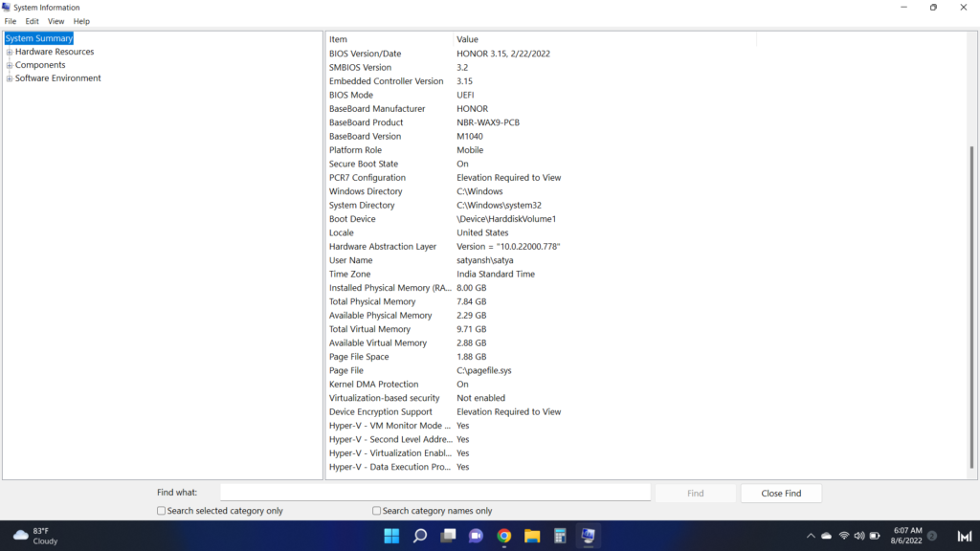The width and height of the screenshot is (980, 551).
Task: Enable Search category names only checkbox
Action: (x=376, y=511)
